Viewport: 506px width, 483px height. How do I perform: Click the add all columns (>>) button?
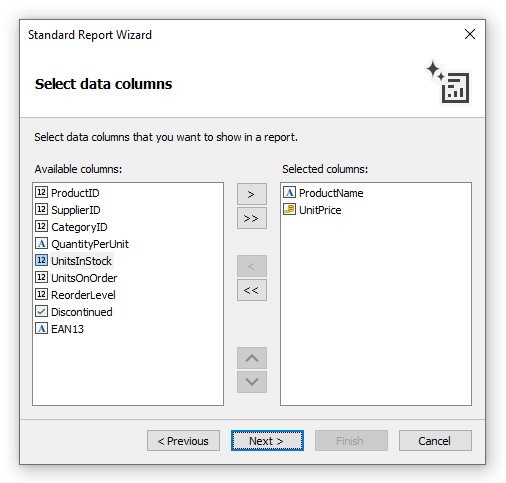click(x=252, y=218)
